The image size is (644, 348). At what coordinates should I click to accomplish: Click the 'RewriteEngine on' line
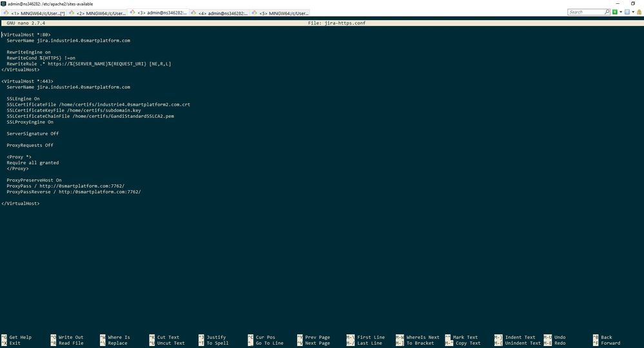tap(28, 52)
